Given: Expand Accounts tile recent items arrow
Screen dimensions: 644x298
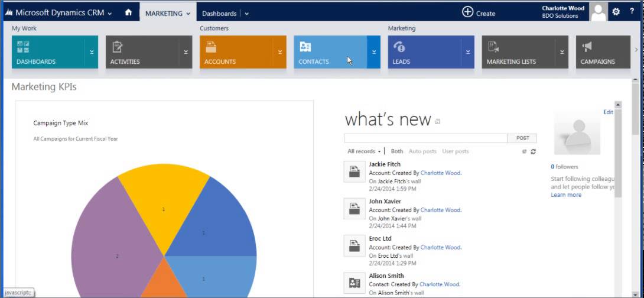Looking at the screenshot, I should click(x=279, y=52).
